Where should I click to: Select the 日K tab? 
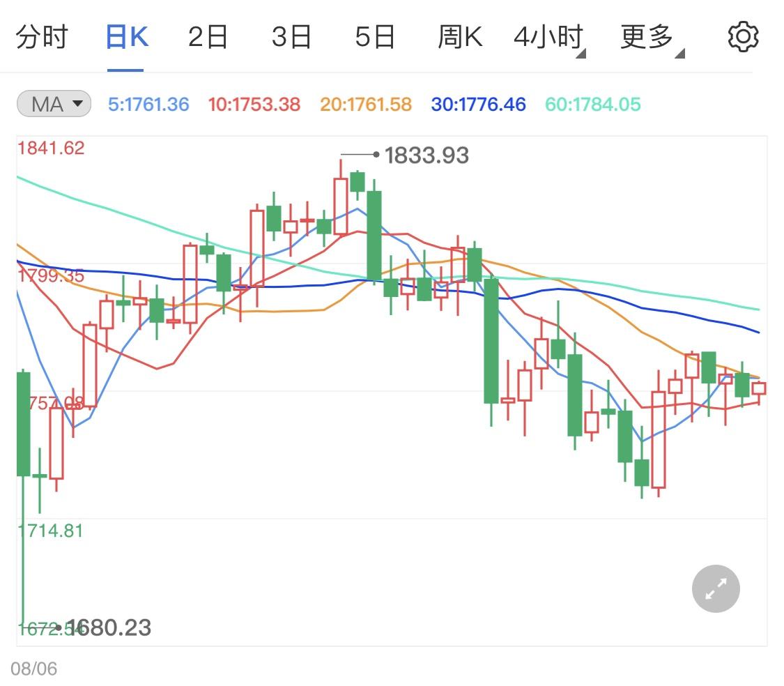pyautogui.click(x=127, y=37)
